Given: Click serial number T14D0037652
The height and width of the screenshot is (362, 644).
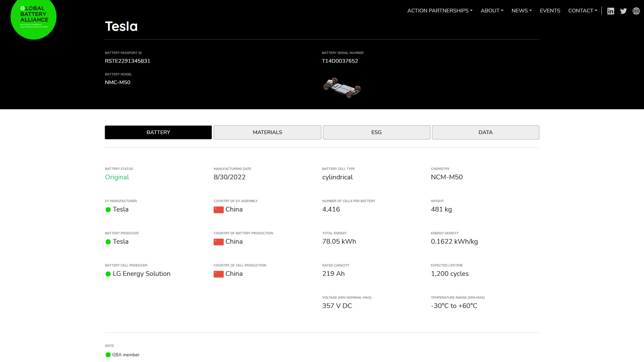Looking at the screenshot, I should pos(340,61).
